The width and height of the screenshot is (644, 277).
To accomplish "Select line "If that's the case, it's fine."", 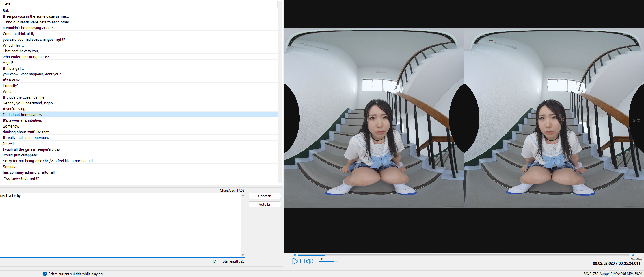I will pos(139,97).
